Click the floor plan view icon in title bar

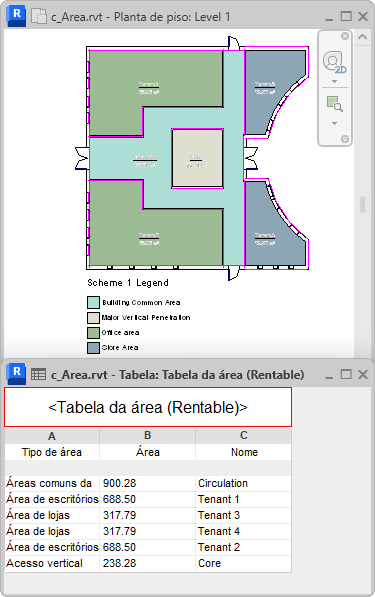coord(38,17)
